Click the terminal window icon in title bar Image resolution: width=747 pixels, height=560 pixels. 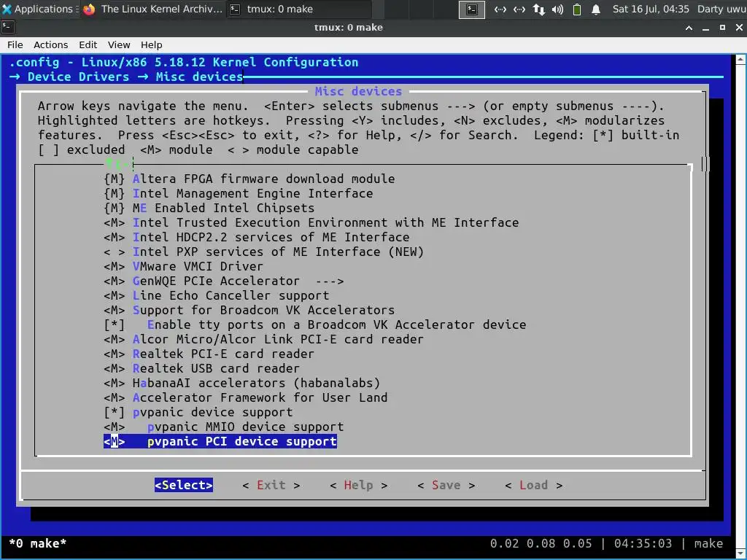click(x=8, y=27)
